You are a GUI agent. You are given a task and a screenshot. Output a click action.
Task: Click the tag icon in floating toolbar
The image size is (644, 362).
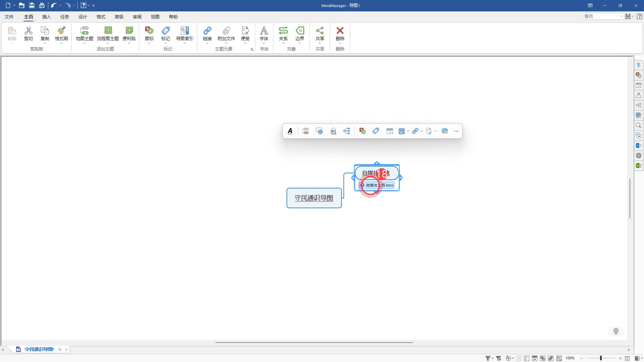click(376, 131)
